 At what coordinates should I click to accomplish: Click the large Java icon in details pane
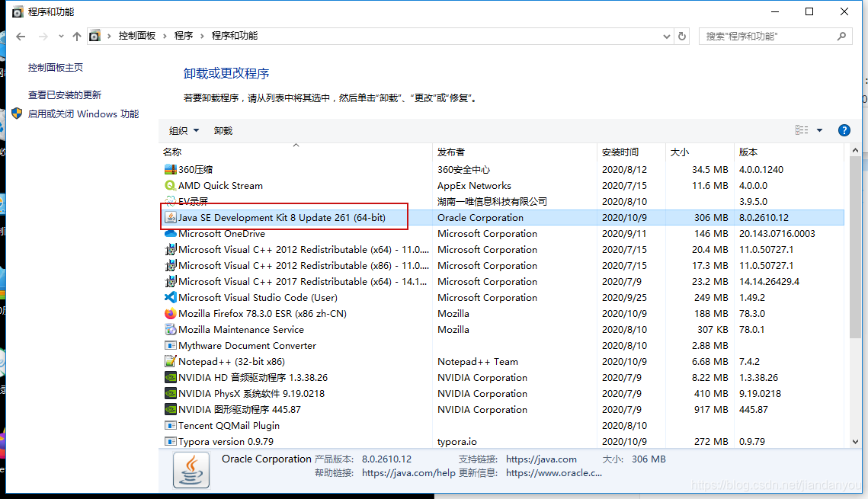pyautogui.click(x=191, y=470)
